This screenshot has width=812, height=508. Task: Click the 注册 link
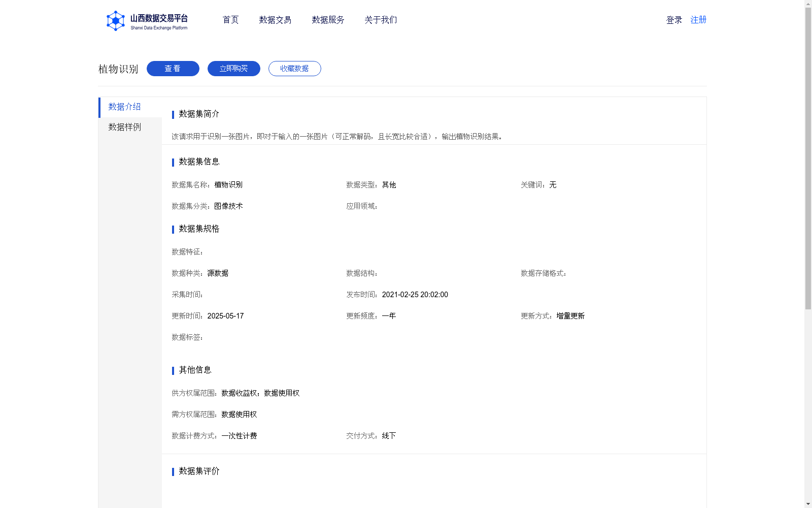(698, 20)
